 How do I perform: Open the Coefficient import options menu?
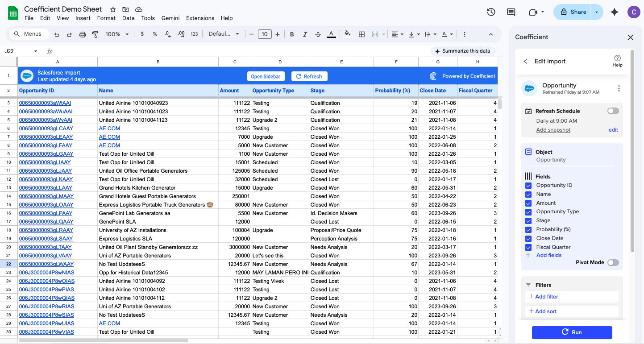pos(619,88)
